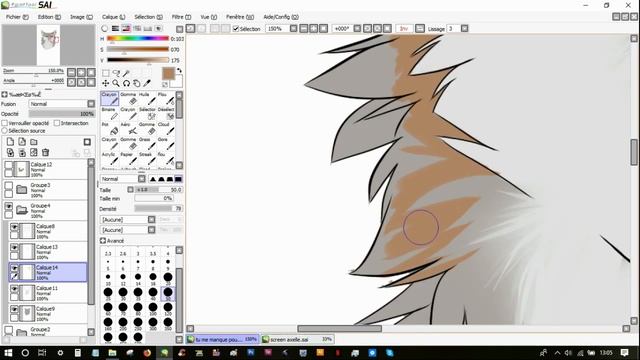This screenshot has width=640, height=360.
Task: Select the Pot paint bucket tool
Action: tap(109, 129)
